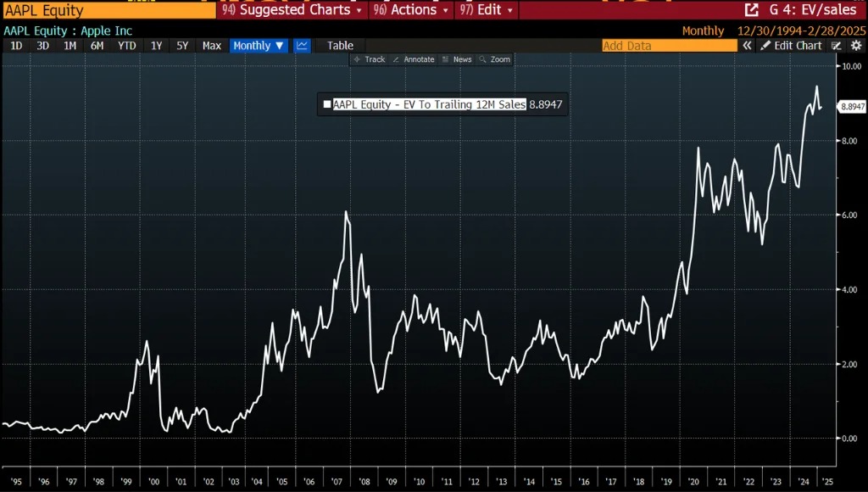The height and width of the screenshot is (492, 868).
Task: Expand the Actions menu
Action: tap(413, 10)
